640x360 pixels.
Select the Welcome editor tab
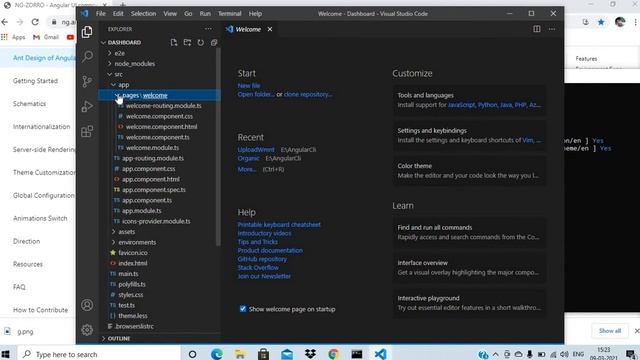[x=248, y=29]
